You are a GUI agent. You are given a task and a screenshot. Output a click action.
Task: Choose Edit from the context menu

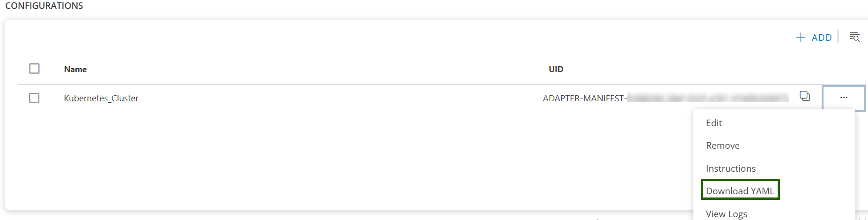click(714, 123)
